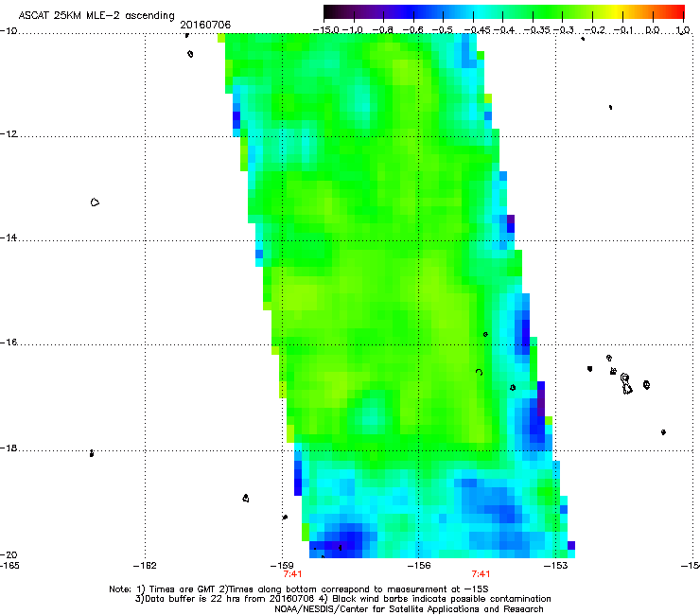Screen dimensions: 700x615
Task: Click longitude label -165 on the axis
Action: [x=9, y=566]
